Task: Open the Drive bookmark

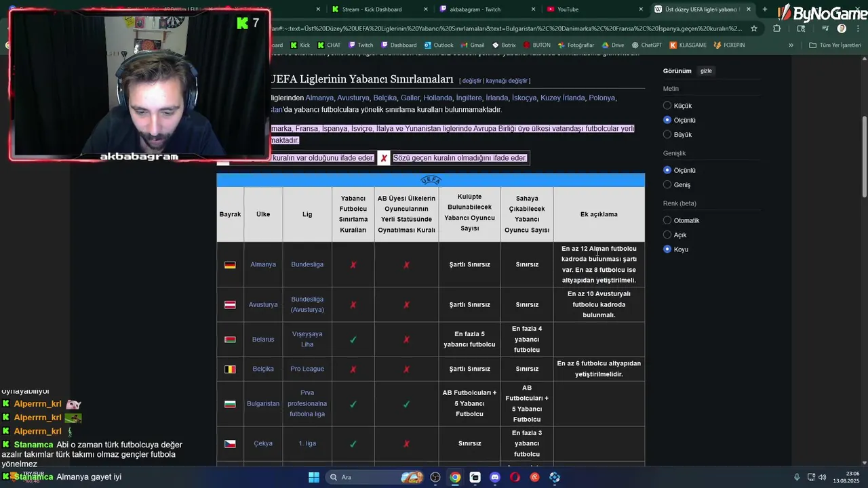Action: (613, 45)
